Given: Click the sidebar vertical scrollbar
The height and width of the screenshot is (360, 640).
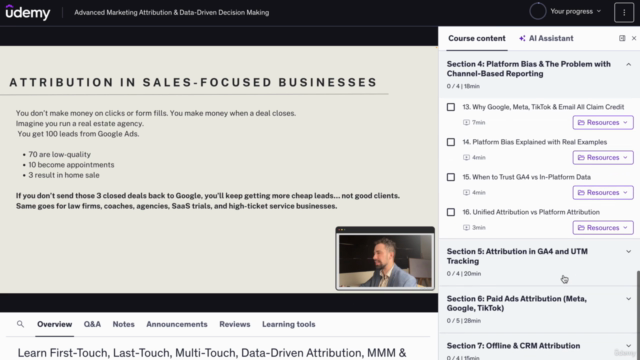Looking at the screenshot, I should point(638,314).
